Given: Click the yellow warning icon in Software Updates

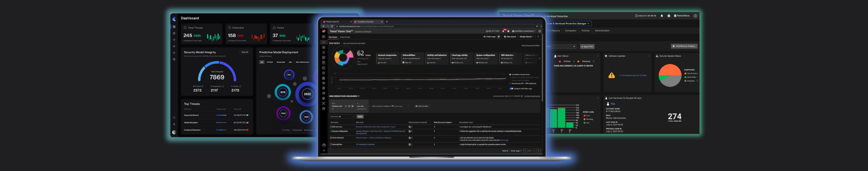Looking at the screenshot, I should coord(612,76).
